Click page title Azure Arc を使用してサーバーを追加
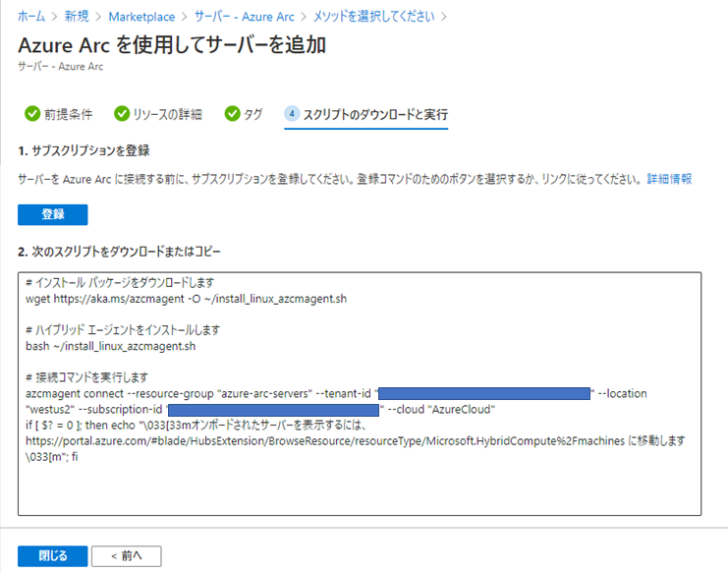728x573 pixels. [172, 45]
